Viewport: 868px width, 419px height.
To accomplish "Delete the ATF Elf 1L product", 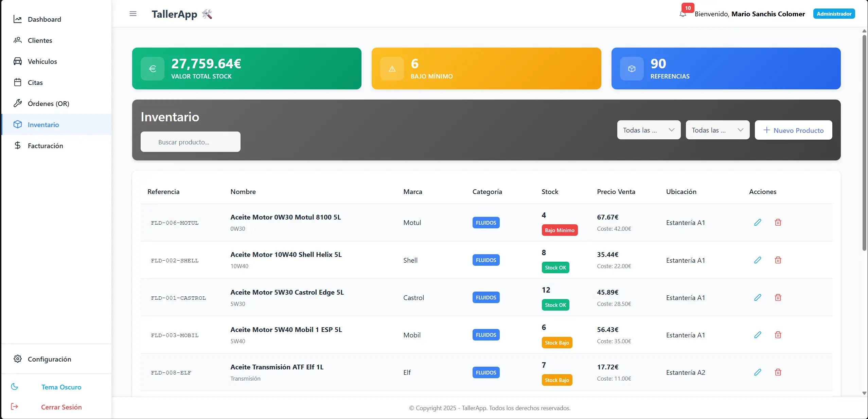I will click(x=778, y=372).
